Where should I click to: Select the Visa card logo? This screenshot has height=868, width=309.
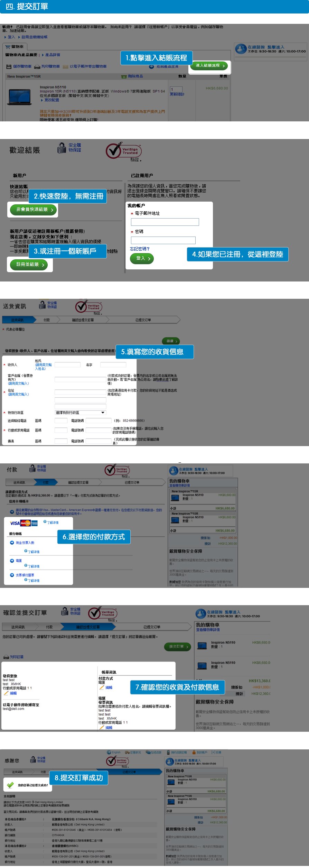pos(15,523)
